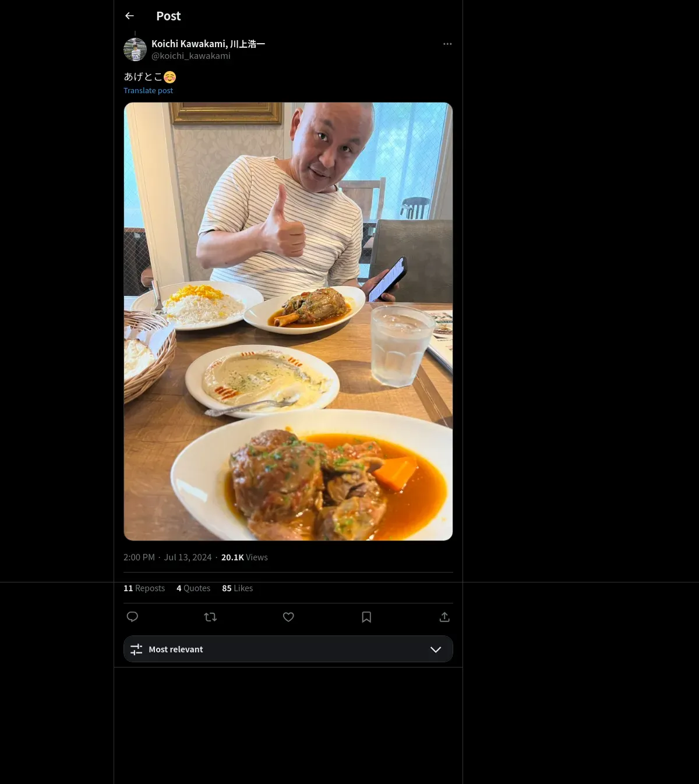This screenshot has height=784, width=699.
Task: View the 4 Quotes list
Action: tap(193, 588)
